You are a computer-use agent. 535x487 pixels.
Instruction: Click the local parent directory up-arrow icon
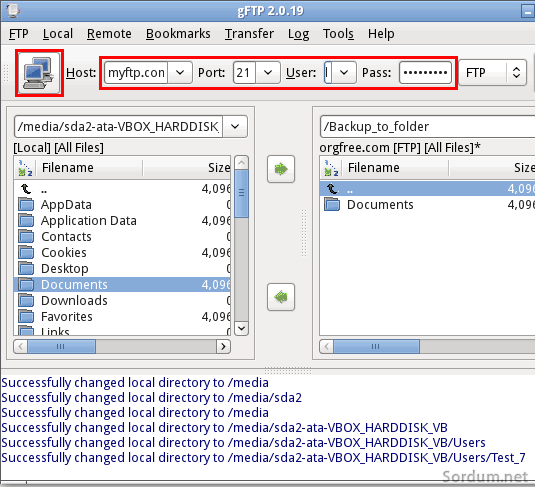click(26, 188)
